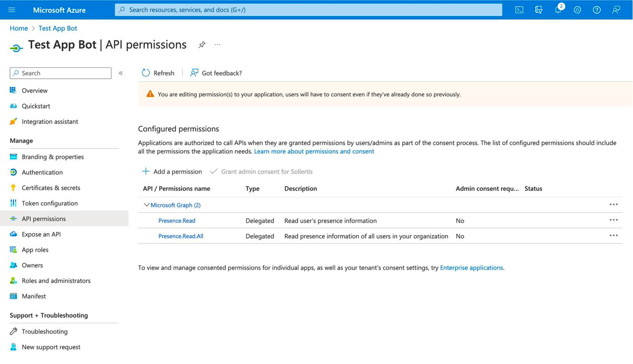The width and height of the screenshot is (633, 364).
Task: Pin the API permissions blade
Action: 202,44
